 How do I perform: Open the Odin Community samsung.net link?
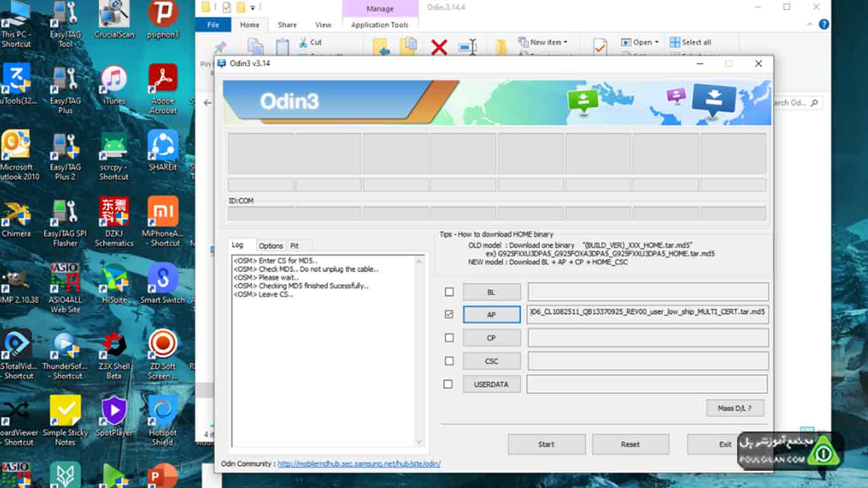(x=359, y=464)
